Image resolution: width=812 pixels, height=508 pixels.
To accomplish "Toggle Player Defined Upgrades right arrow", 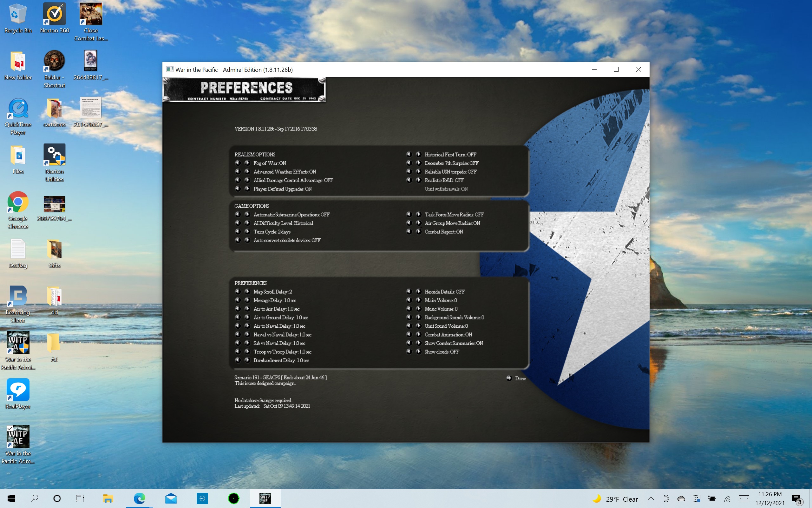I will point(247,189).
